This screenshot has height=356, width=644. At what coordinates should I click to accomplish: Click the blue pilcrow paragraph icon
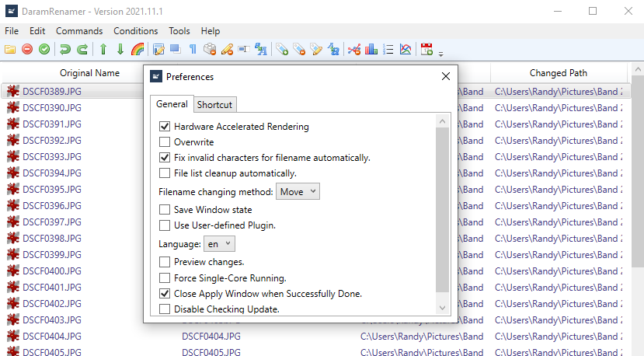[193, 50]
